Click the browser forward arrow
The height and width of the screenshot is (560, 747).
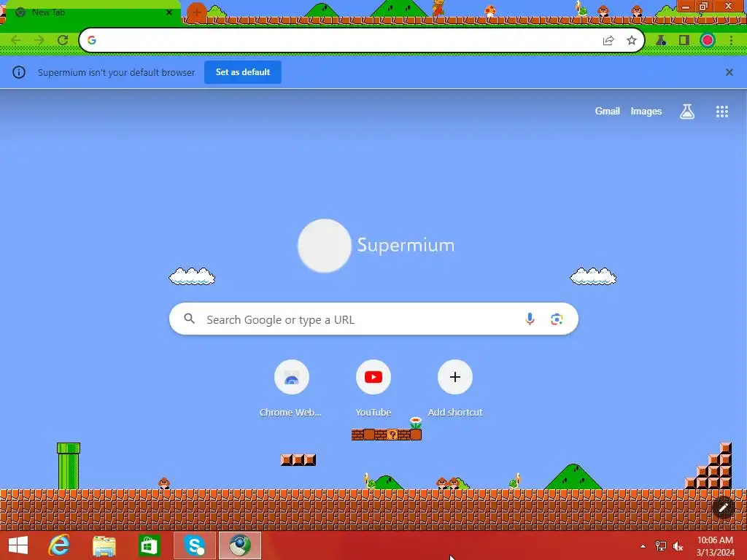39,40
